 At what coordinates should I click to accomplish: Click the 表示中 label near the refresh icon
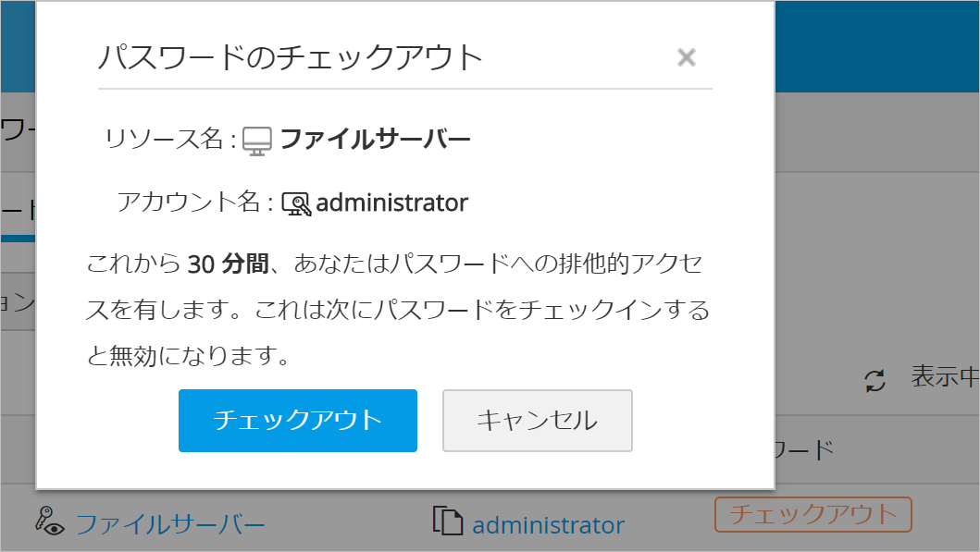pos(944,377)
